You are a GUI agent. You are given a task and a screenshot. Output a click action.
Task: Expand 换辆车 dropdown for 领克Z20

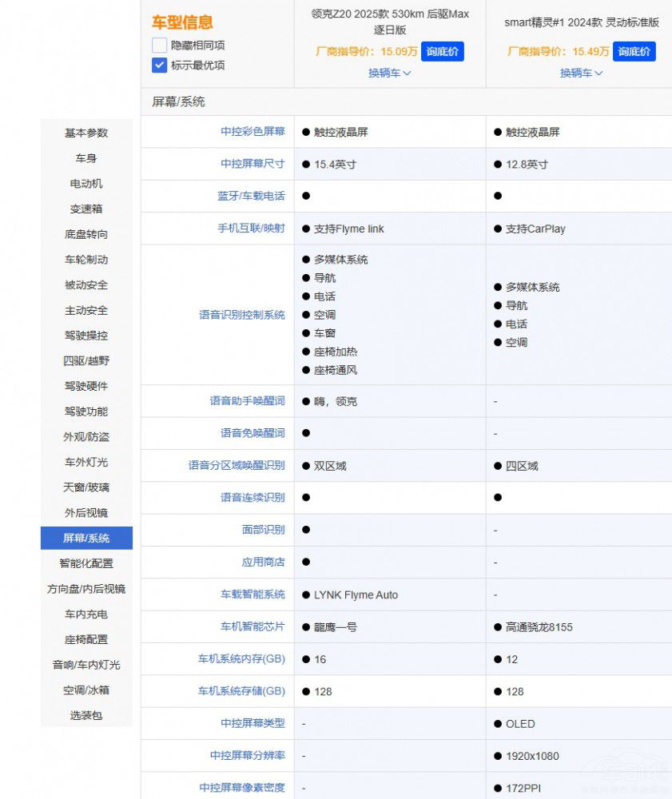389,73
